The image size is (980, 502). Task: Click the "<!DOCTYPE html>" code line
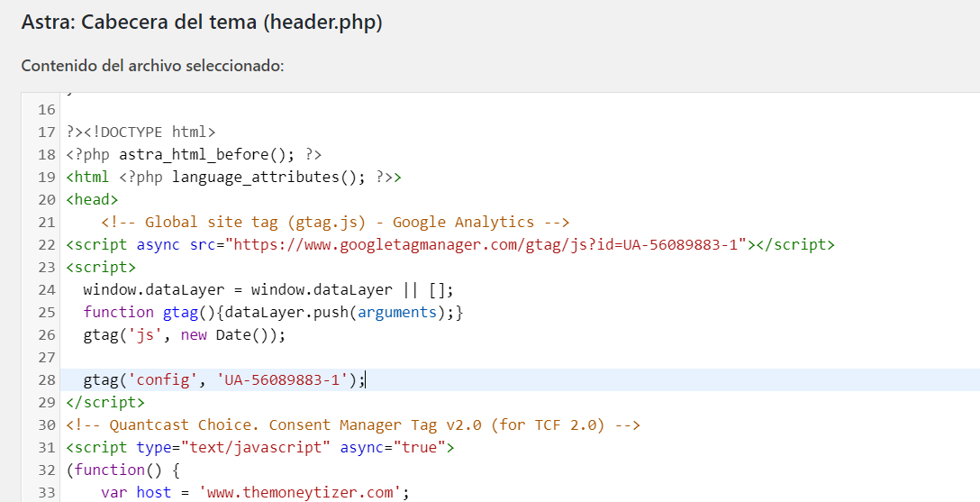141,132
